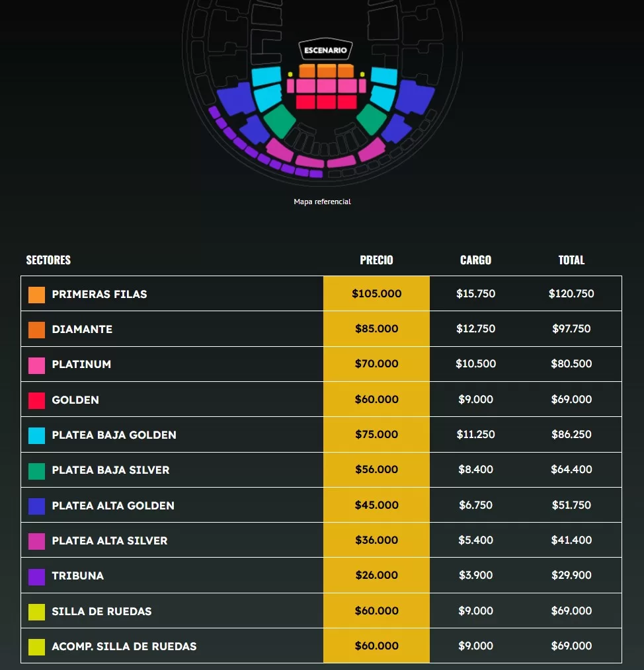
Task: Click the PRECIO column header
Action: (x=376, y=260)
